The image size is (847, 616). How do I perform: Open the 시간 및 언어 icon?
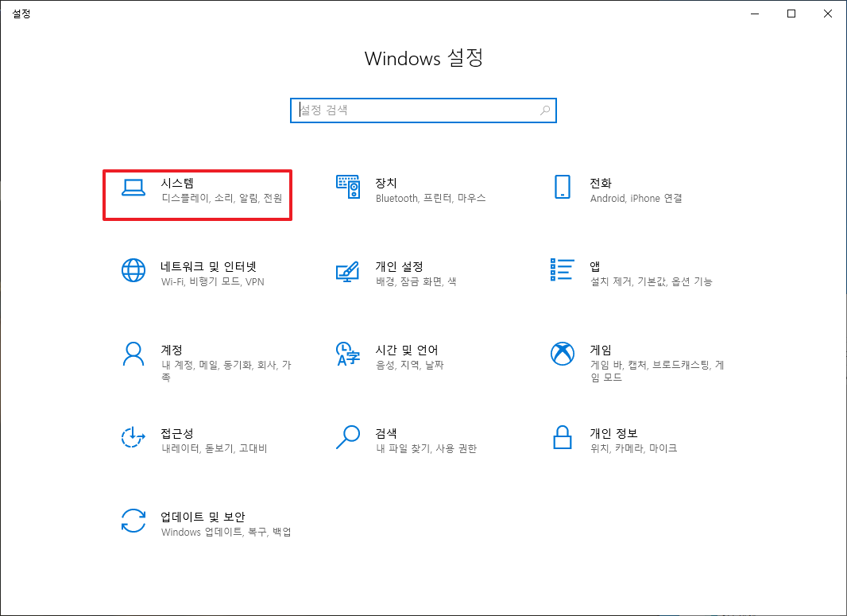coord(348,354)
